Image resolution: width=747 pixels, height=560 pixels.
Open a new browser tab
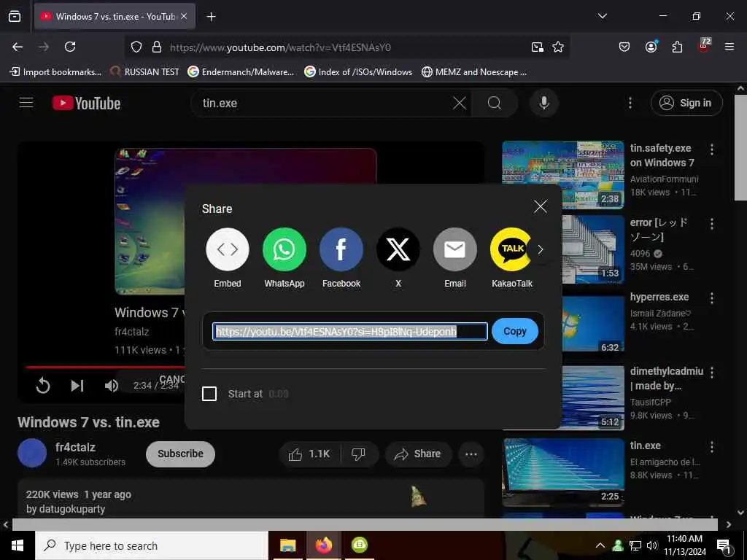point(211,17)
